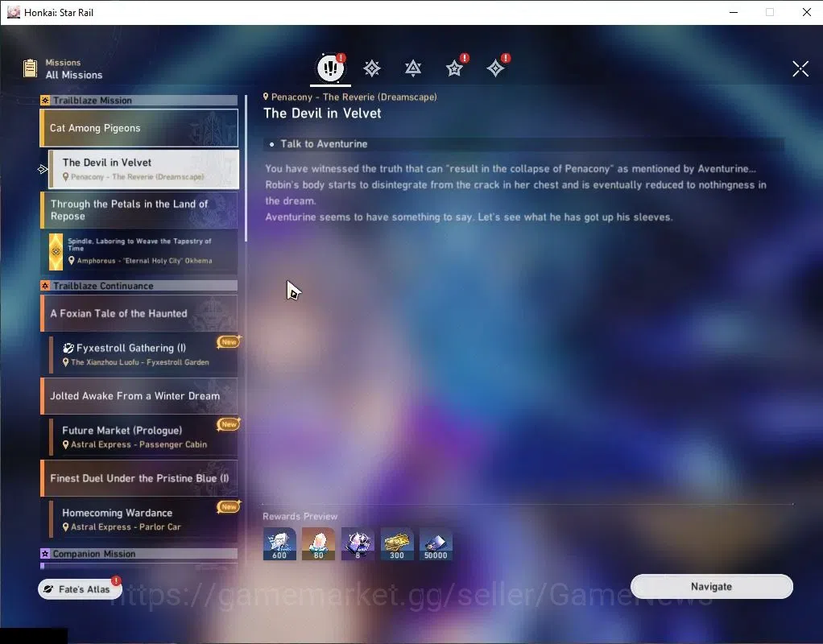The width and height of the screenshot is (823, 644).
Task: Click the location pin under Homecoming Wardance
Action: click(x=65, y=527)
